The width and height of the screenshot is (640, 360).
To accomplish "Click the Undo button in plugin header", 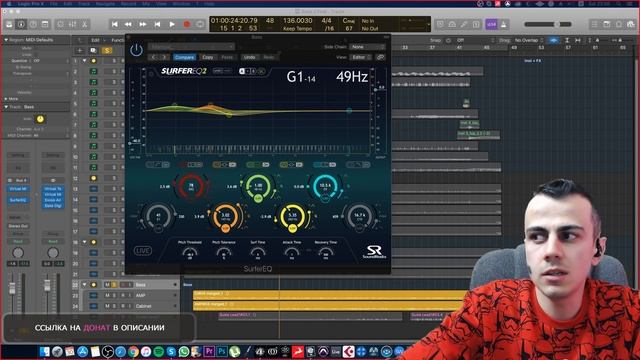I will pyautogui.click(x=249, y=57).
